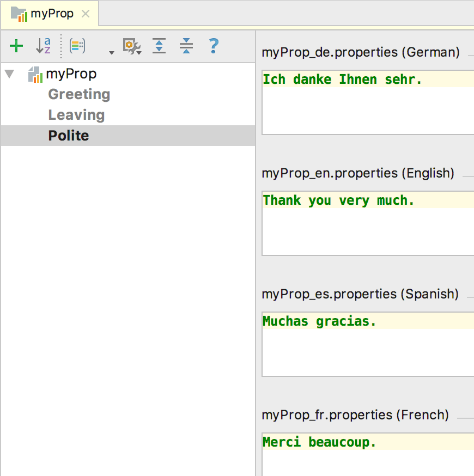Image resolution: width=474 pixels, height=476 pixels.
Task: Select the myProp resource bundle node icon
Action: 35,75
